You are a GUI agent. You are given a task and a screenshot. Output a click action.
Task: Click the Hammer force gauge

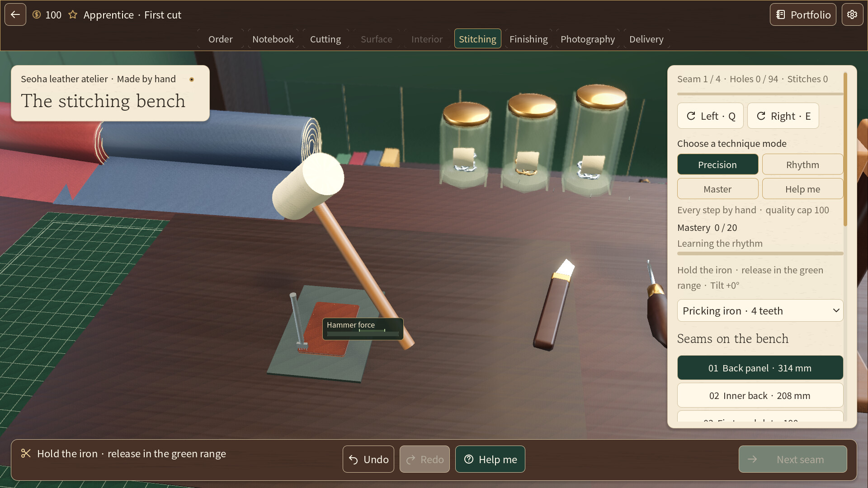point(363,329)
